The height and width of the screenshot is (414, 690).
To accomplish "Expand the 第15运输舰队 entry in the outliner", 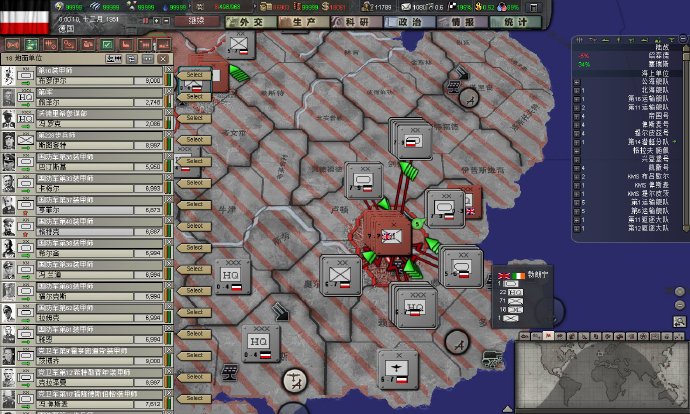I will 576,99.
